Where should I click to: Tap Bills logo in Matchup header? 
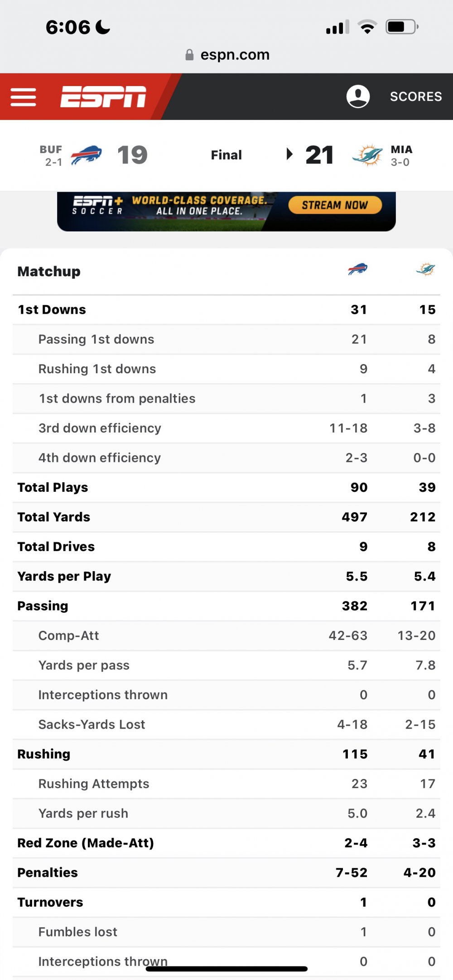(x=357, y=269)
